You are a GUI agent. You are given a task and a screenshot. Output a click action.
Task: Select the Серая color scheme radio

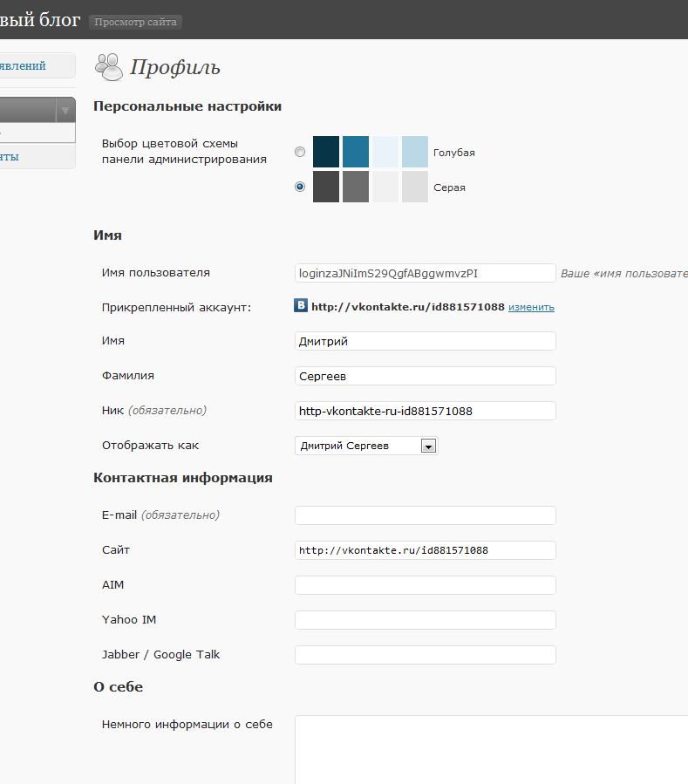300,187
